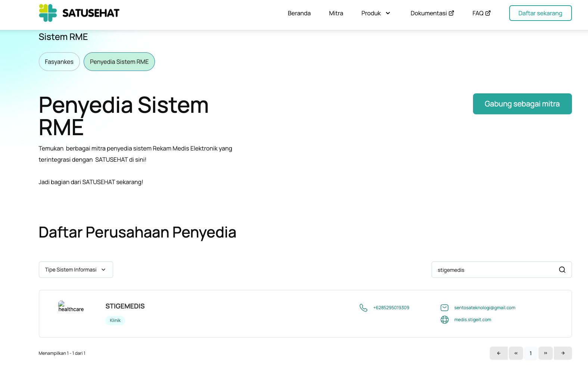Focus the search field containing stigemedis

(493, 270)
